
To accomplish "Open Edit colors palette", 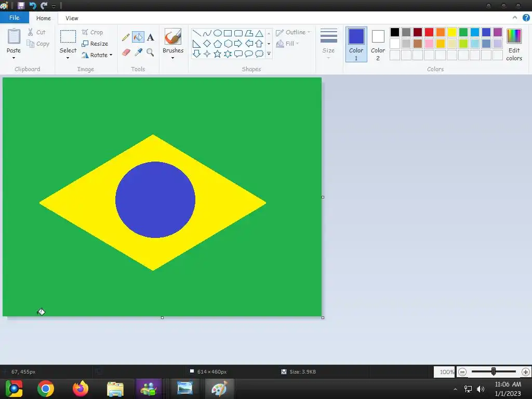I will pos(514,45).
